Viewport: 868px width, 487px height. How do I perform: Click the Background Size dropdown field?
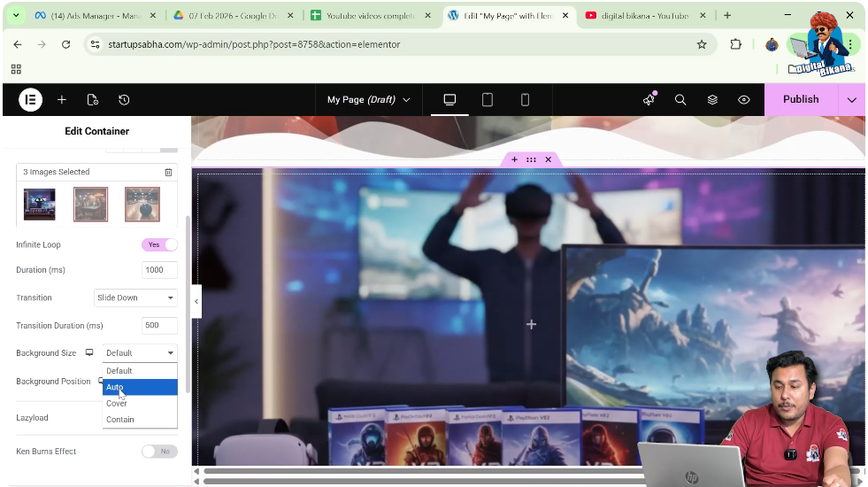coord(140,353)
